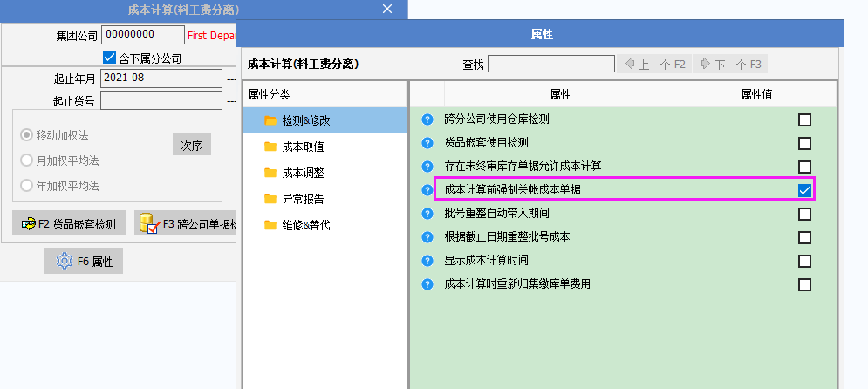The image size is (868, 389).
Task: Click folder icon of 异常报告 category
Action: (270, 199)
